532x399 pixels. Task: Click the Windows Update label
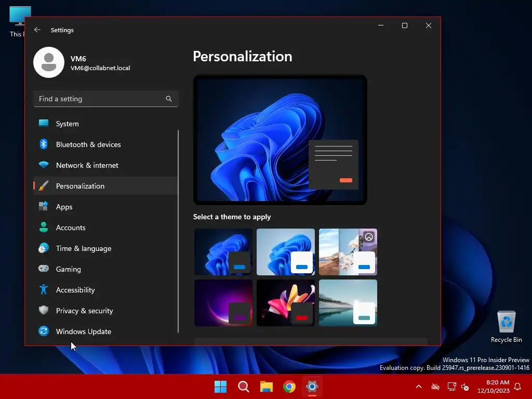pyautogui.click(x=84, y=331)
